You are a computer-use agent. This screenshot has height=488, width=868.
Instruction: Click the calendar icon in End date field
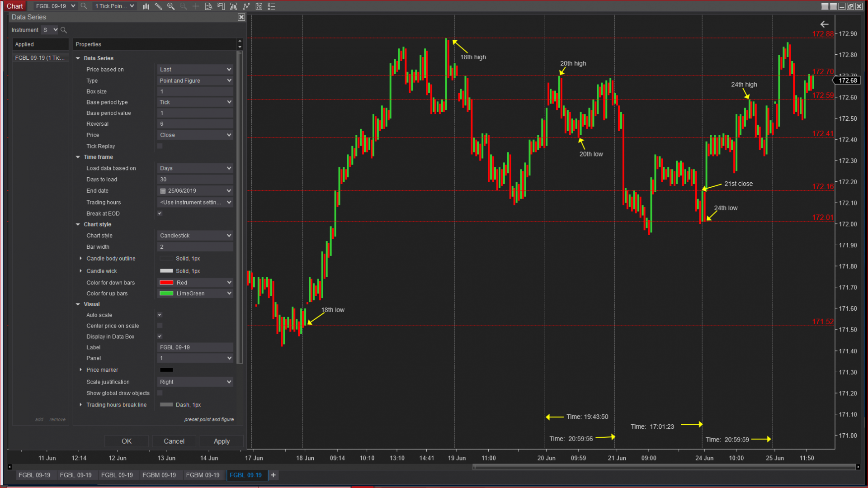[163, 191]
